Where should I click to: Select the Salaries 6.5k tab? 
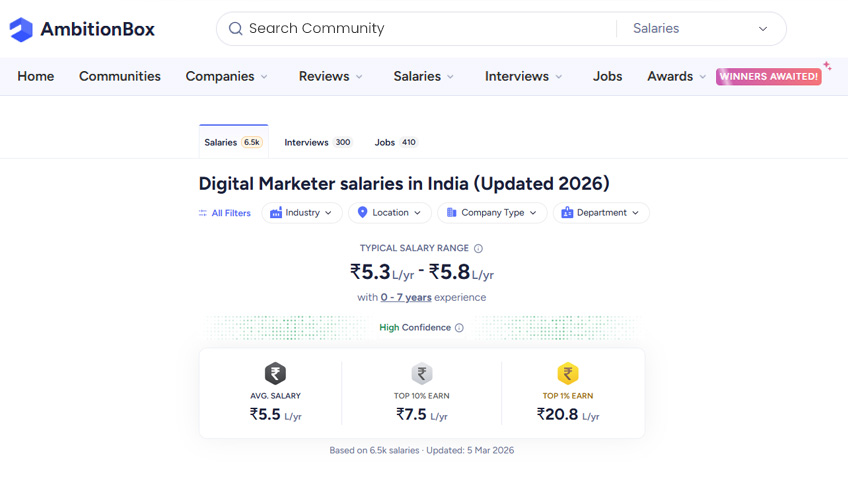tap(234, 142)
